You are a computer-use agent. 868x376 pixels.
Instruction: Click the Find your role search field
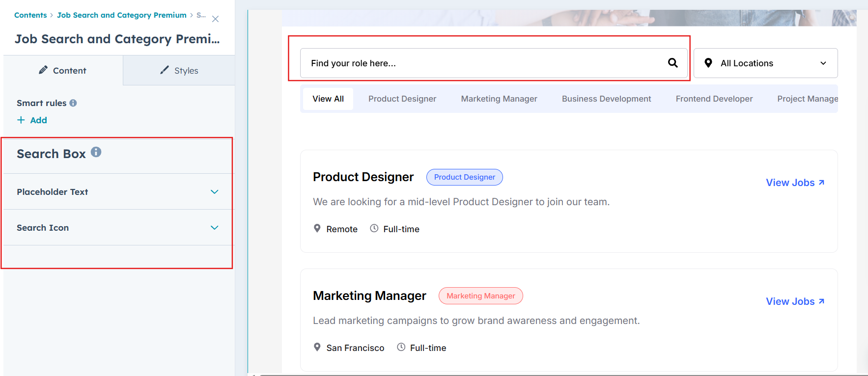(481, 63)
